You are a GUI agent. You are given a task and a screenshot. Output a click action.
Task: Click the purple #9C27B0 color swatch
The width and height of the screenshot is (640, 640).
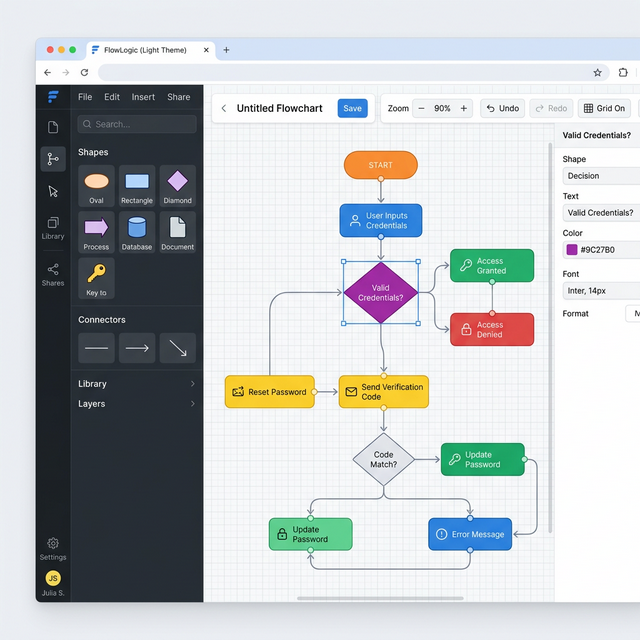point(572,249)
